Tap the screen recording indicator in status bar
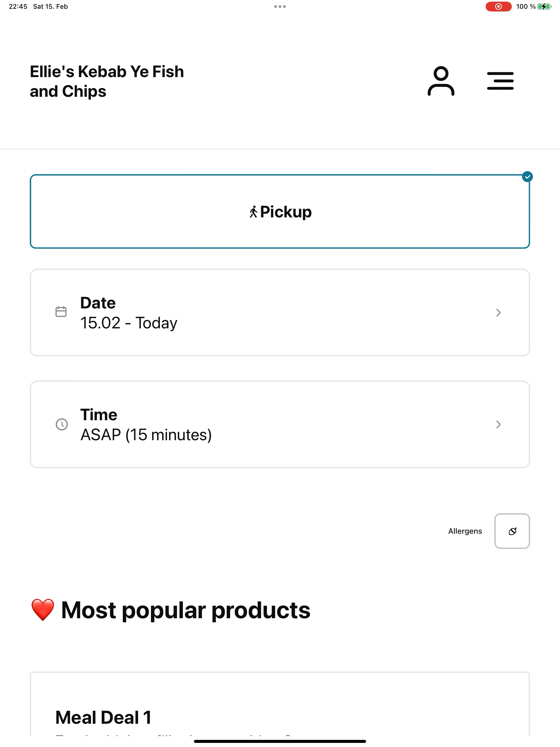This screenshot has width=560, height=747. click(498, 6)
